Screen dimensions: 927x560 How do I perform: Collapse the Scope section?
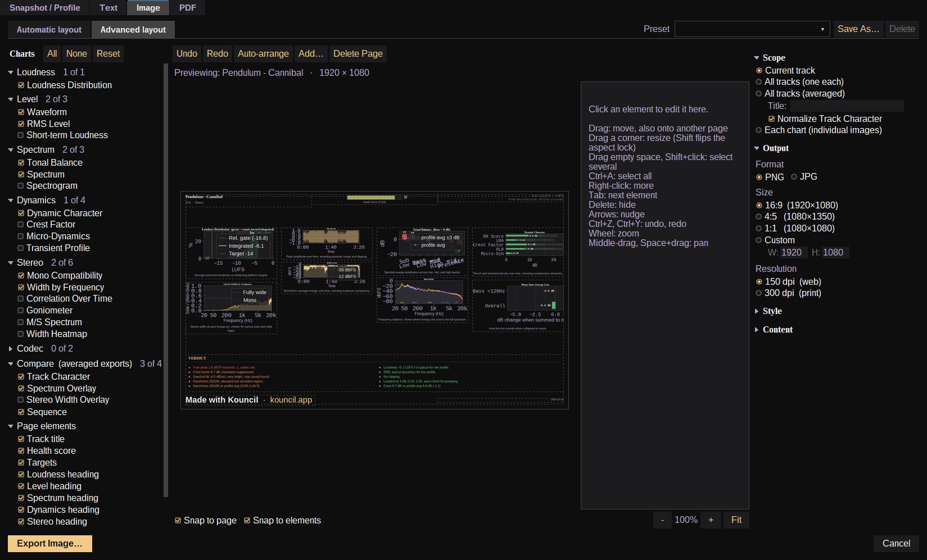(757, 58)
